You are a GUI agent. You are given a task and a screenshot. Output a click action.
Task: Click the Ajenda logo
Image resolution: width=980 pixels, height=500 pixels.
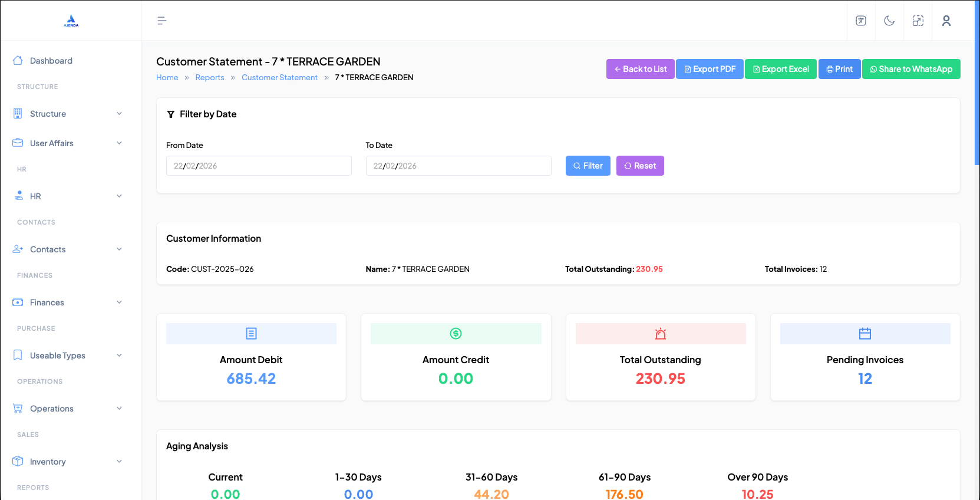[x=71, y=21]
